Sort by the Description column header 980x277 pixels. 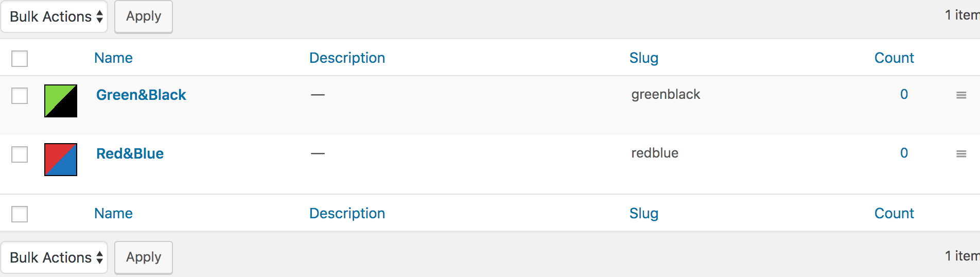click(x=347, y=58)
